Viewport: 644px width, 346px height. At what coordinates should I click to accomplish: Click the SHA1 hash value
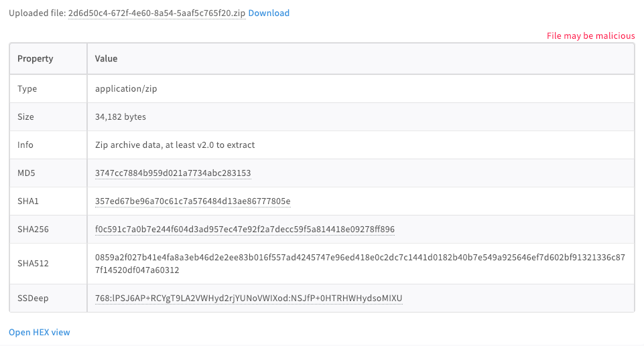pos(192,201)
